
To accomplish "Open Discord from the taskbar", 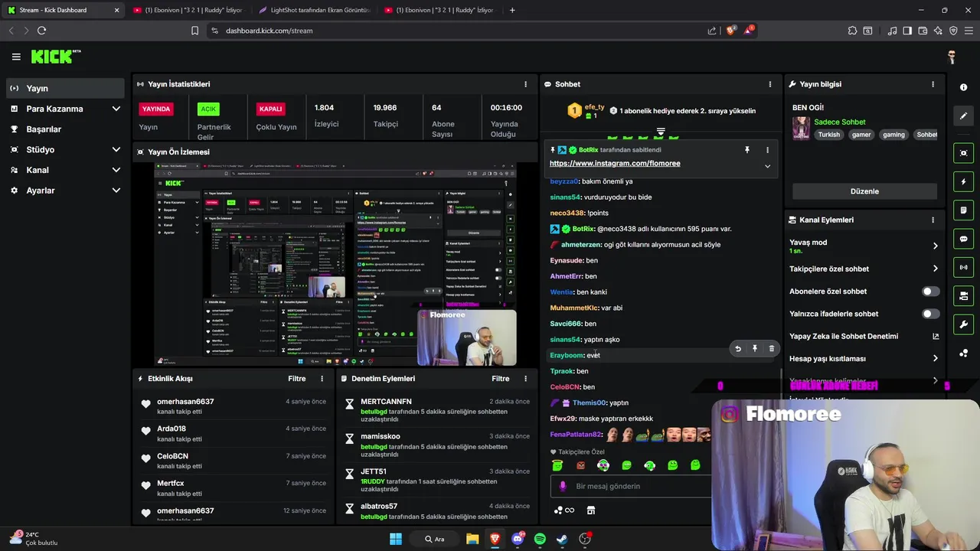I will coord(518,539).
